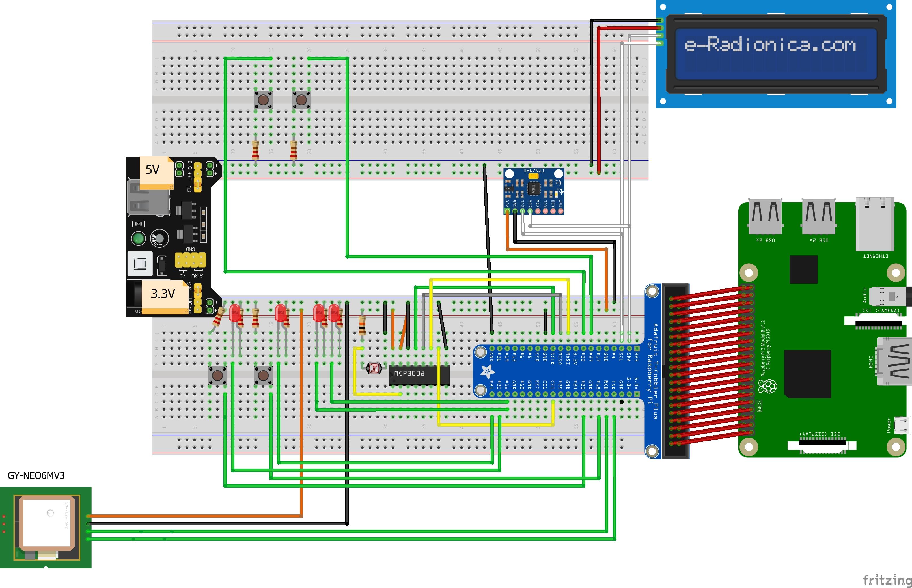This screenshot has width=912, height=588.
Task: Click the green power LED on supply module
Action: coord(138,239)
